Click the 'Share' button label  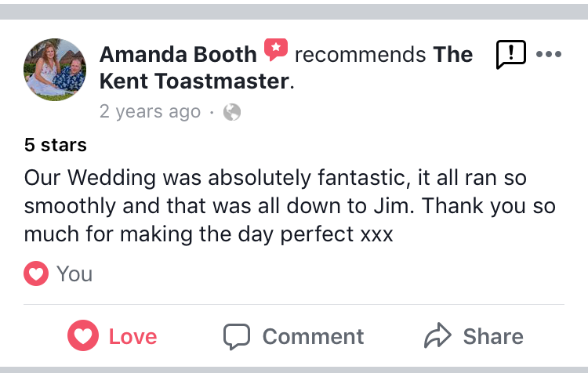pyautogui.click(x=493, y=336)
